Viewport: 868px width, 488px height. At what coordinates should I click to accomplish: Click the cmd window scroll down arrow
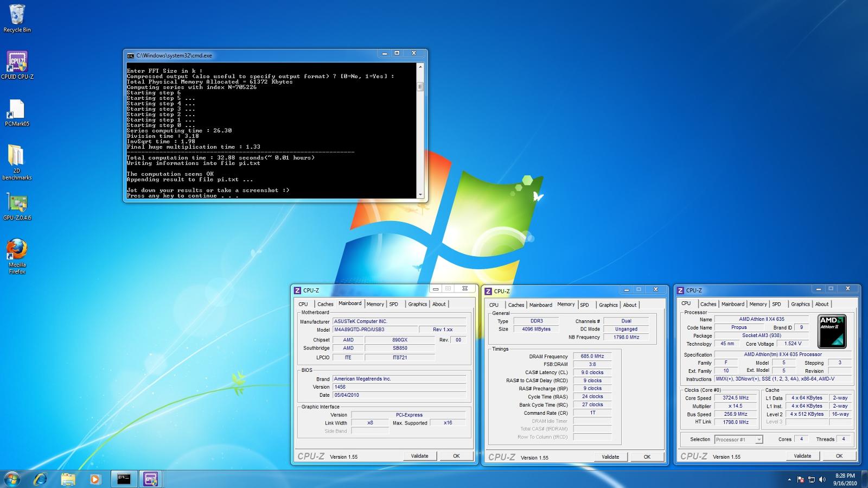(420, 194)
